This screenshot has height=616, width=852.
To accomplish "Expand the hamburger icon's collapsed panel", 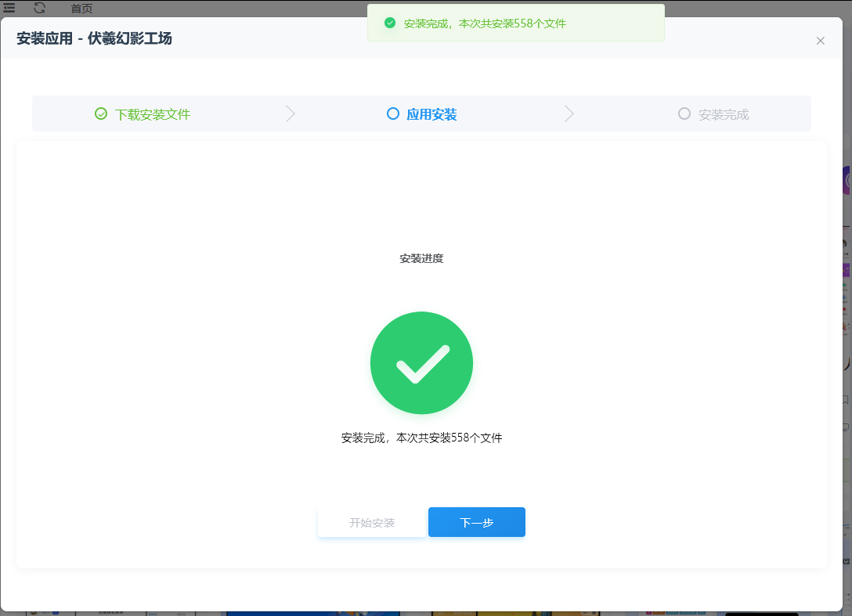I will click(11, 9).
